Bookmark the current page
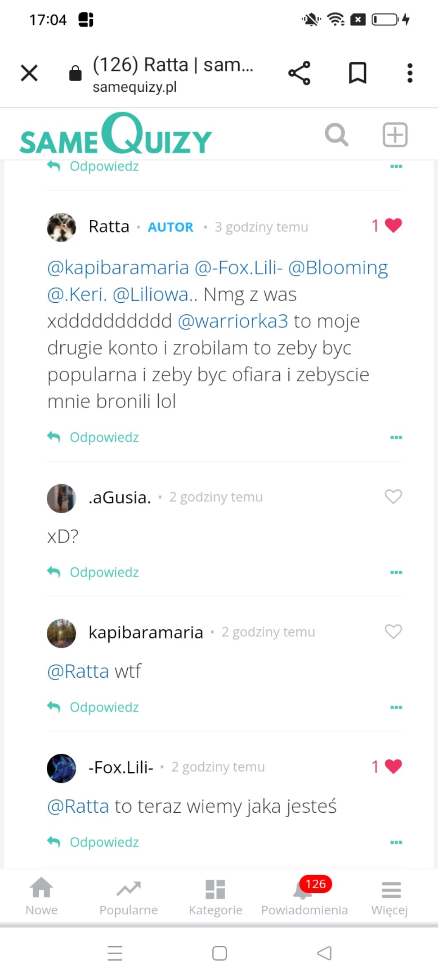Screen dimensions: 438x980 click(357, 73)
